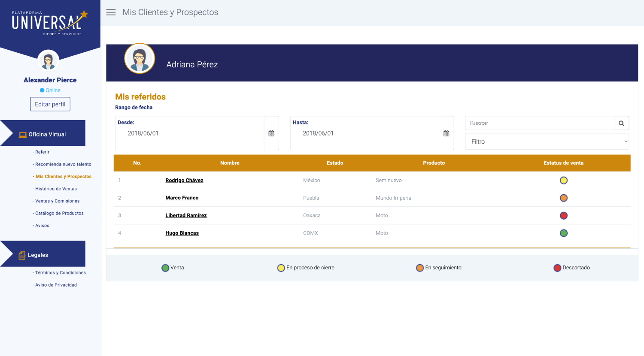Click the Alexander Pierce username text

point(50,80)
